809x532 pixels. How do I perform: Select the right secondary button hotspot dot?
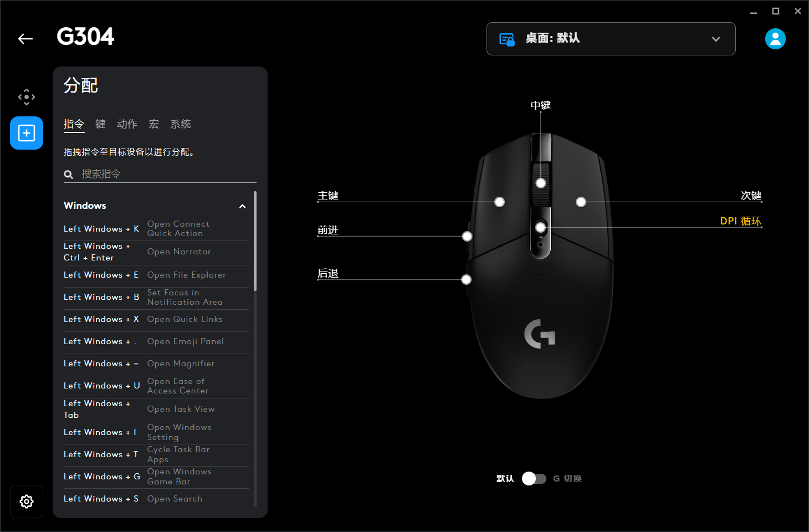pos(581,202)
